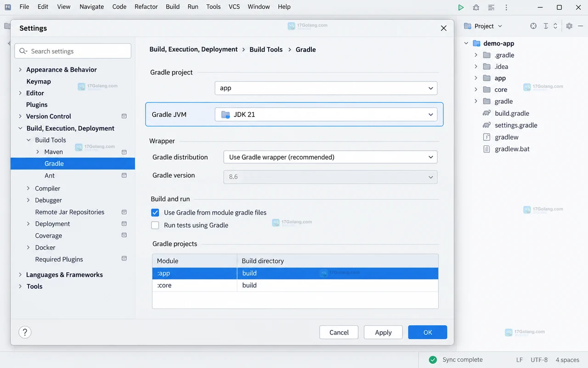
Task: Click the green Run icon in the toolbar
Action: pos(461,7)
